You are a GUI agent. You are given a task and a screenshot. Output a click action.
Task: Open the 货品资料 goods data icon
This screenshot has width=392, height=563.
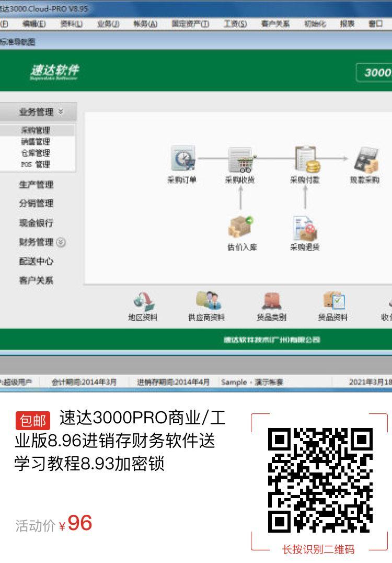(333, 301)
